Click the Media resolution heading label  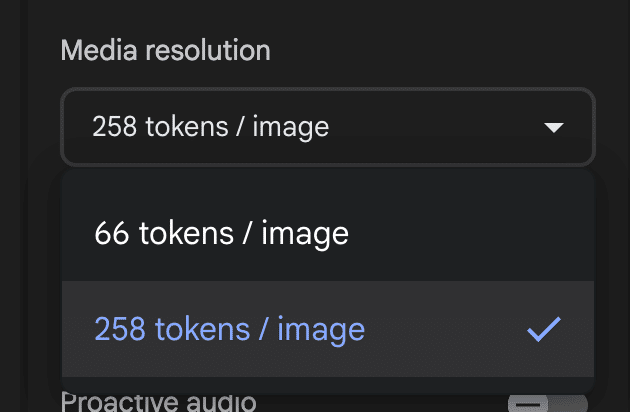click(165, 50)
